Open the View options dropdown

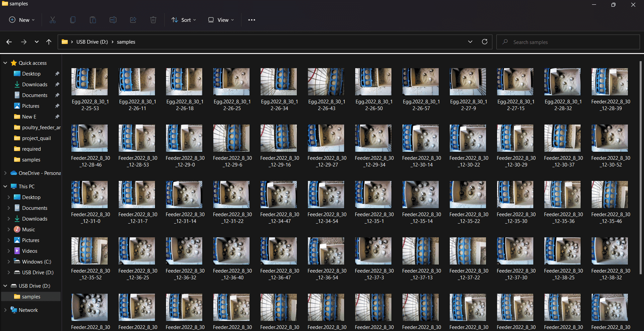(221, 20)
